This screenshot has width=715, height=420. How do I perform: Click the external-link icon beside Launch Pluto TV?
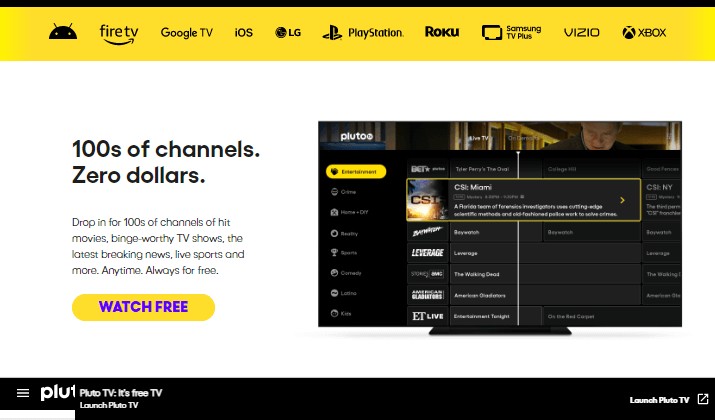pos(703,399)
